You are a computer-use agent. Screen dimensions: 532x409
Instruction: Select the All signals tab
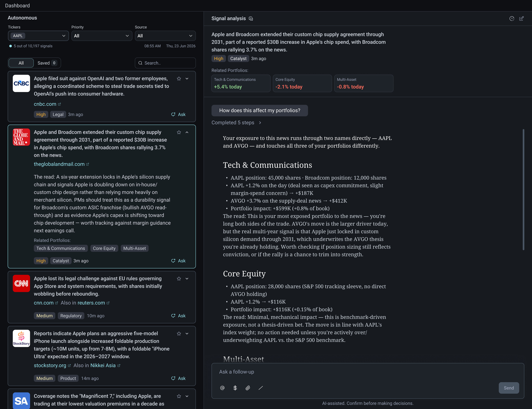[x=21, y=63]
